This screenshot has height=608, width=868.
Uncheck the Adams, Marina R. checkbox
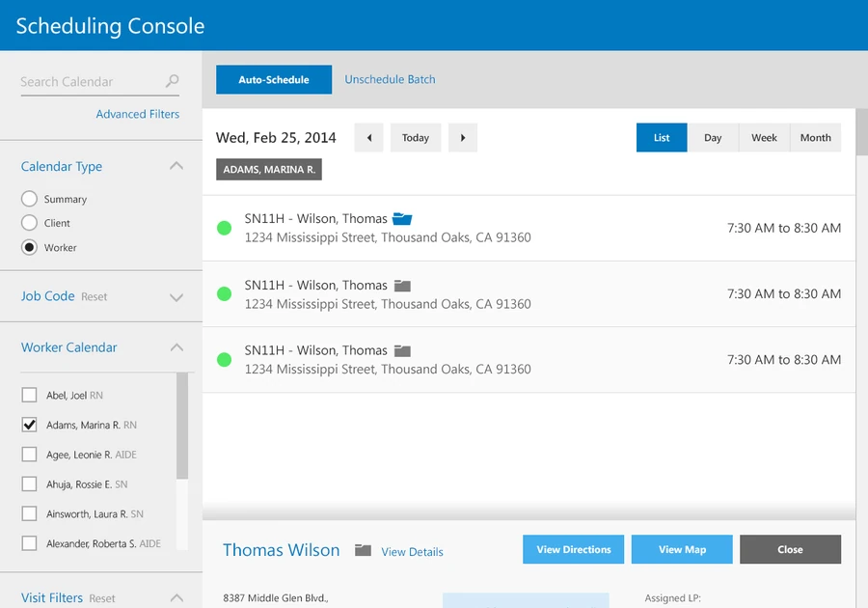[x=29, y=425]
